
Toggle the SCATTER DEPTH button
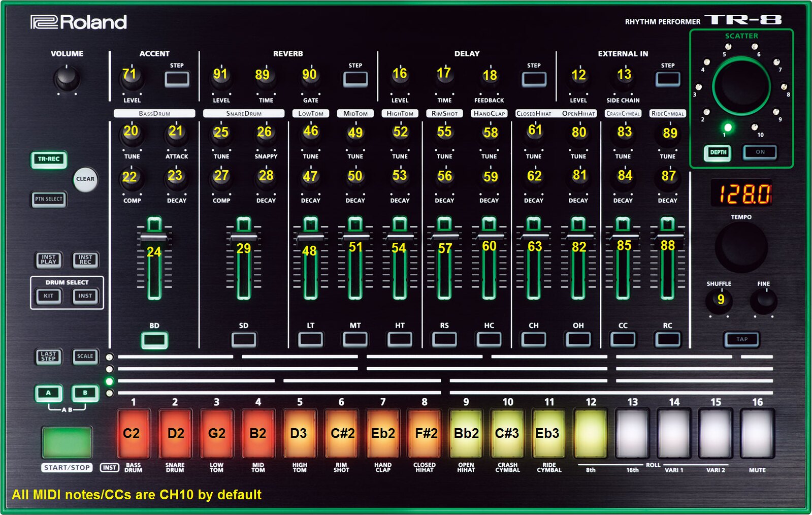(718, 152)
